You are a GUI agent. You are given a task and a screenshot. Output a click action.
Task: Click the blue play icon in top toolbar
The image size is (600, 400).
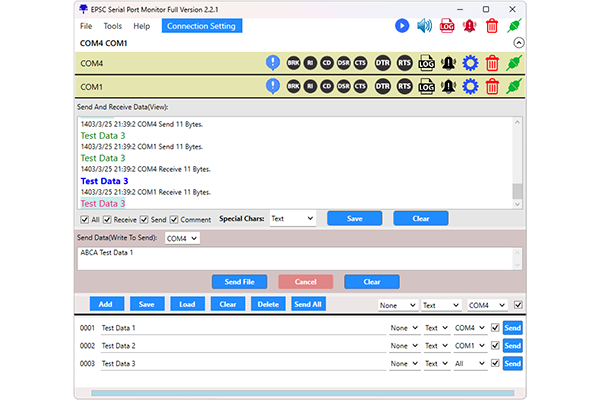coord(402,25)
